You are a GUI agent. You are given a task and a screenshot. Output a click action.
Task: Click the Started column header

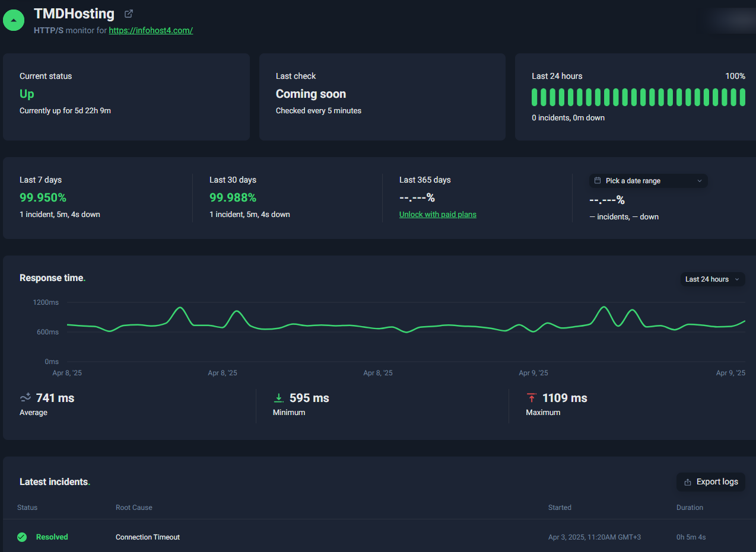point(560,508)
